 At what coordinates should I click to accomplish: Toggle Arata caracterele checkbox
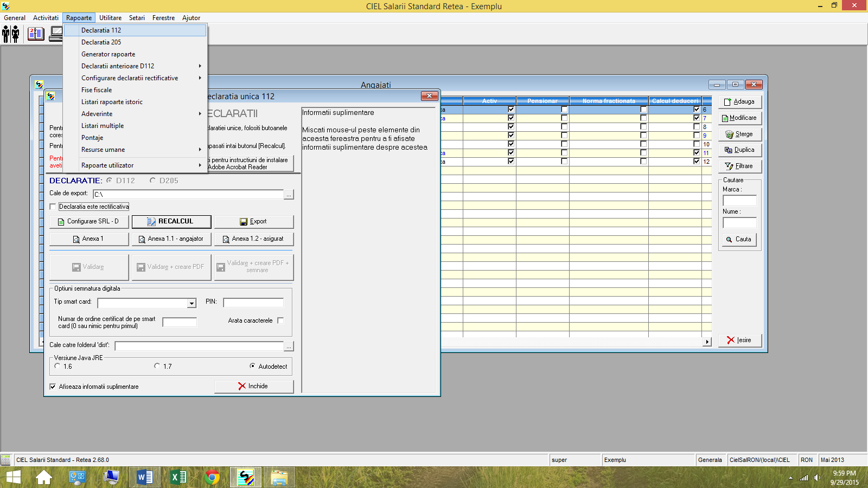280,320
